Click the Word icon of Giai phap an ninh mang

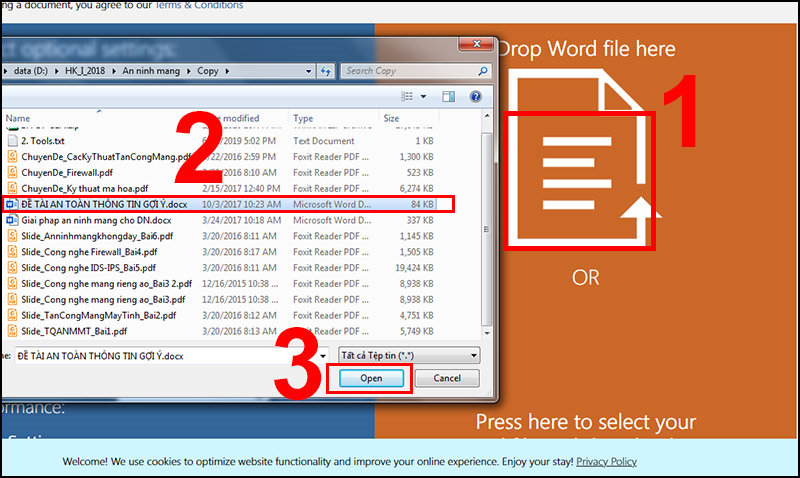(x=12, y=220)
